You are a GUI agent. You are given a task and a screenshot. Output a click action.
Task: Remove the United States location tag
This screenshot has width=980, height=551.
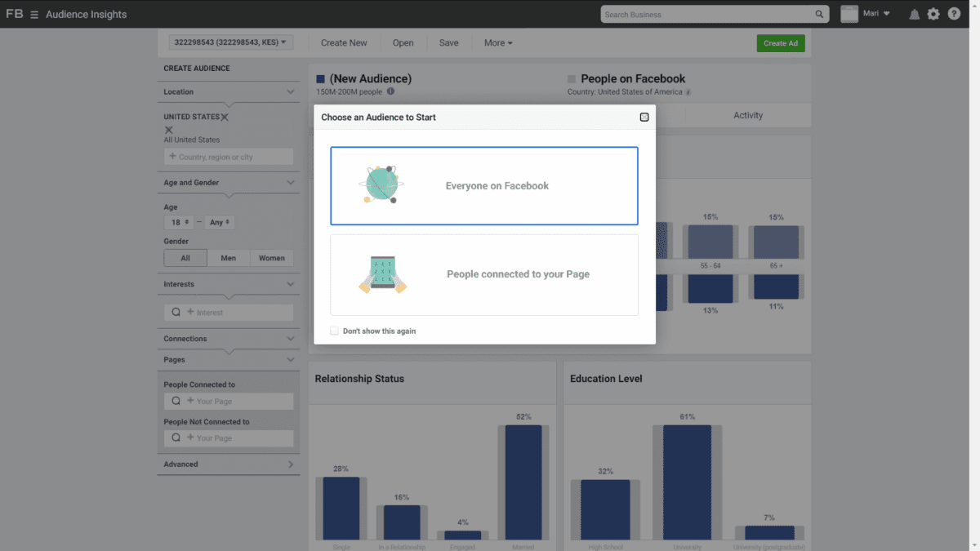click(x=225, y=117)
